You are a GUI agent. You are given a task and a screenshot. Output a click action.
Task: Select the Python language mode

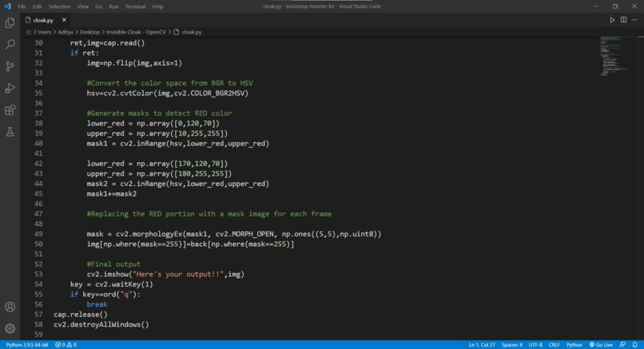click(574, 344)
